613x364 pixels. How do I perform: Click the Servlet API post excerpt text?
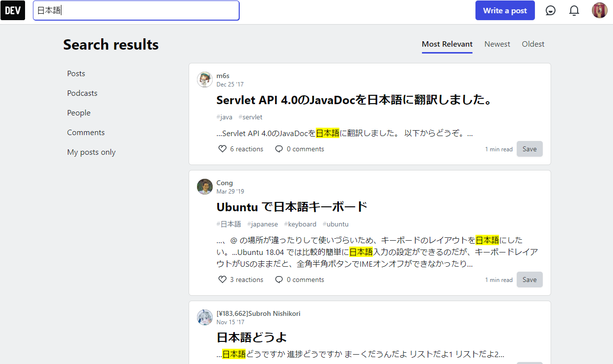click(x=345, y=133)
